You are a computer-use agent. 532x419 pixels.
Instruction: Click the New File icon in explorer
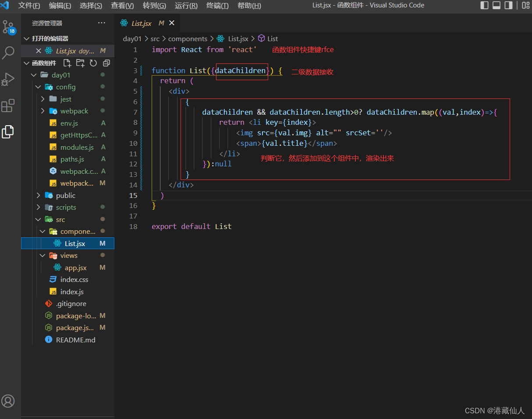(x=67, y=63)
